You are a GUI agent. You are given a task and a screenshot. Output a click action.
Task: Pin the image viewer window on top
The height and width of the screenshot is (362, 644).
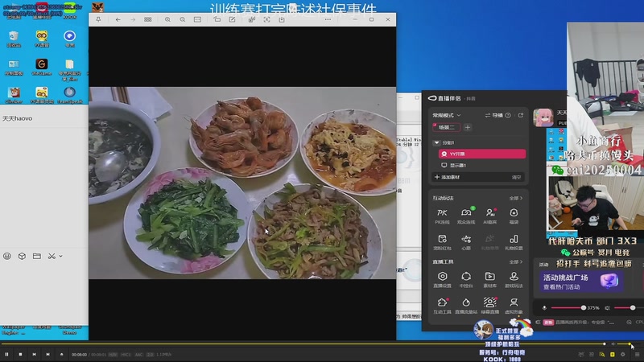(x=98, y=19)
